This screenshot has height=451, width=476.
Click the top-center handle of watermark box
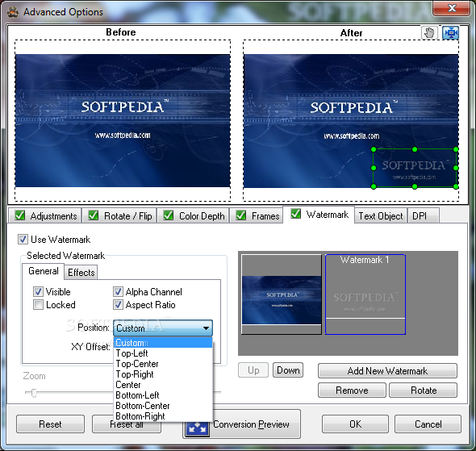click(x=415, y=149)
